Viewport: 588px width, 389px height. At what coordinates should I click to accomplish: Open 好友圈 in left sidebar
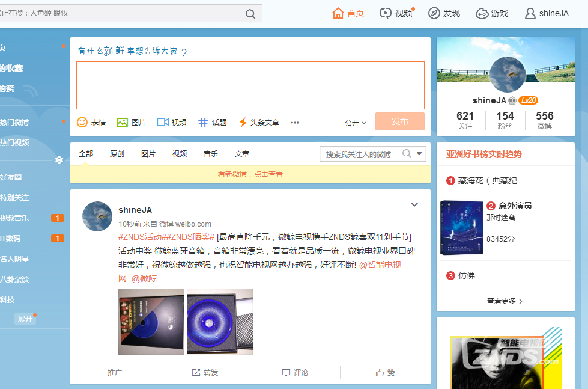point(11,177)
